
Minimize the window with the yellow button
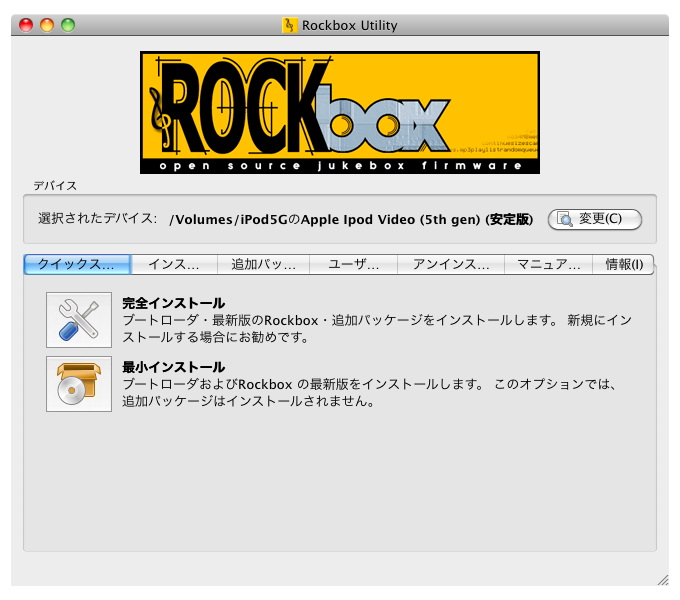pos(47,25)
